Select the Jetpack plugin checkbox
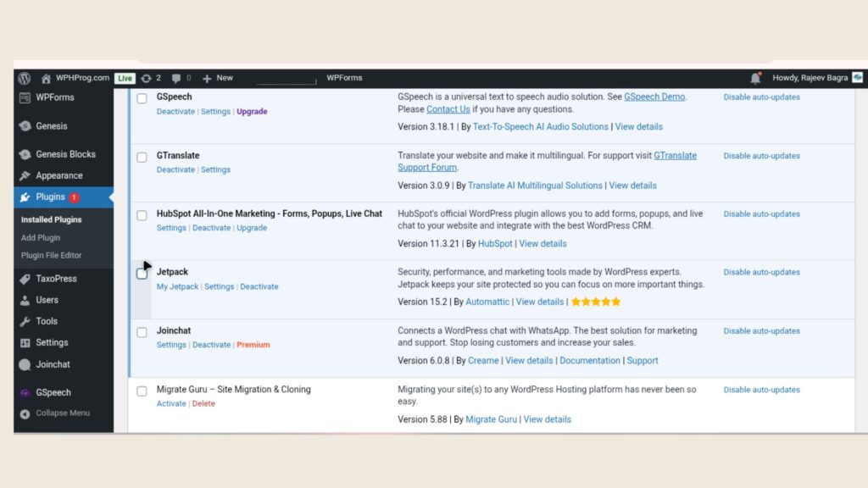 click(142, 274)
